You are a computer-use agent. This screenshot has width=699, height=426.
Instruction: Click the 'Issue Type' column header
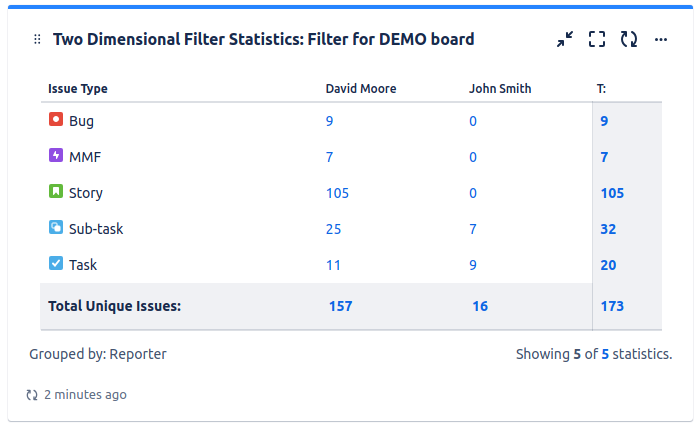pos(78,89)
